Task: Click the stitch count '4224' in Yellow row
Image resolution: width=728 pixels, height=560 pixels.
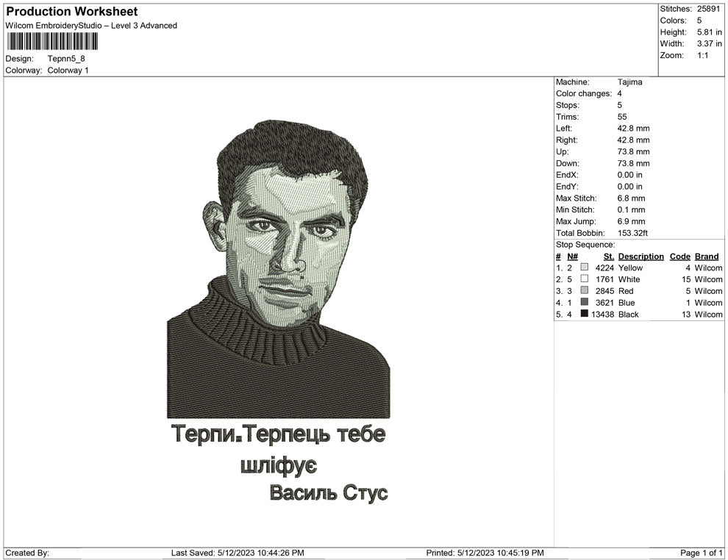Action: tap(604, 268)
